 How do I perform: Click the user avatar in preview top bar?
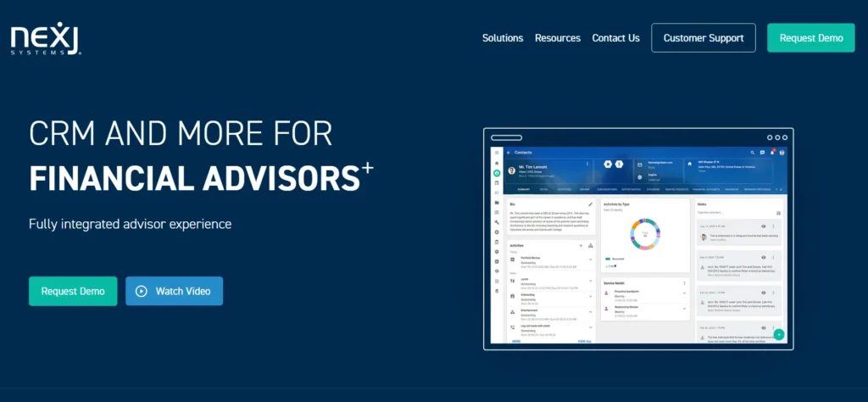coord(782,153)
